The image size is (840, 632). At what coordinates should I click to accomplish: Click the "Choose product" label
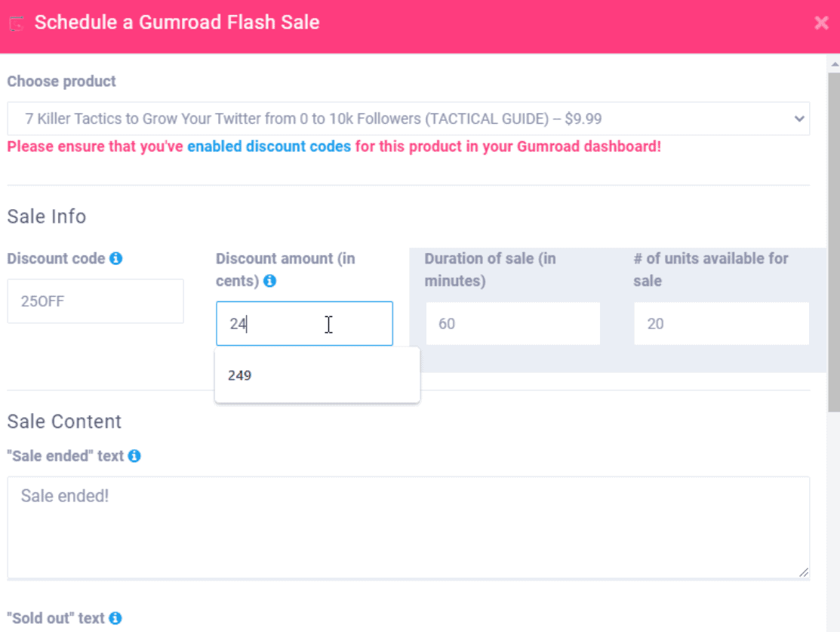(62, 82)
